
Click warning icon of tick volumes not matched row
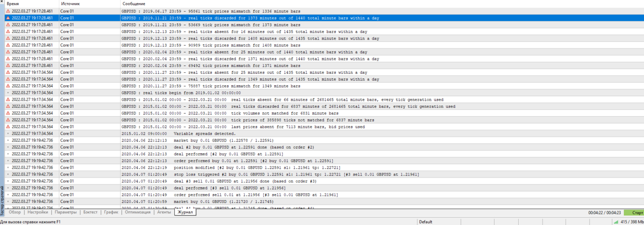tap(8, 113)
